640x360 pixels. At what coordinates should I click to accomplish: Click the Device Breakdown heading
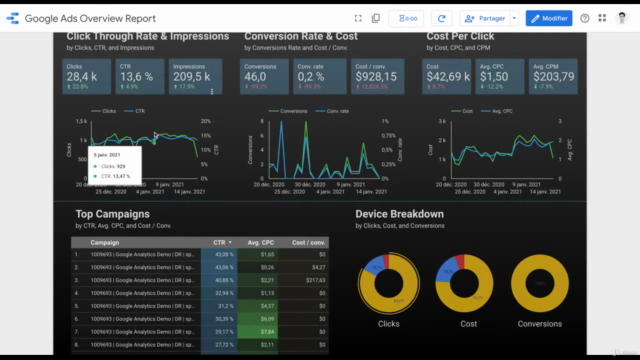400,214
